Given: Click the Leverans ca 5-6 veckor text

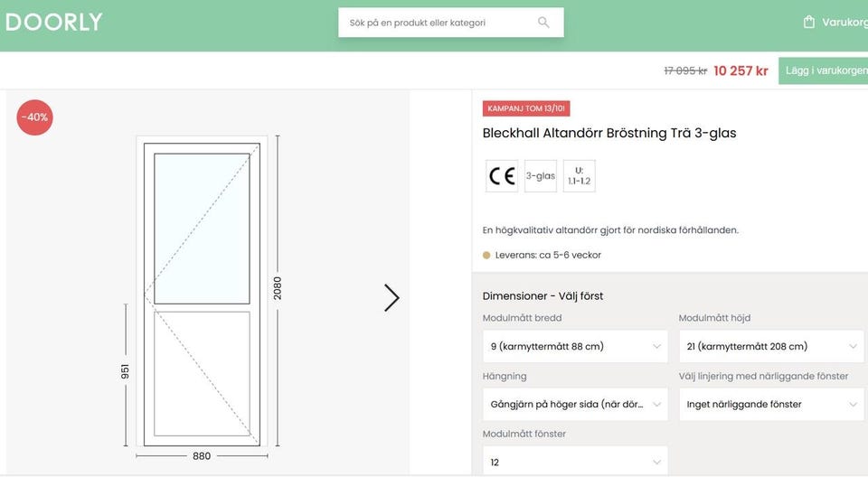Looking at the screenshot, I should [548, 255].
